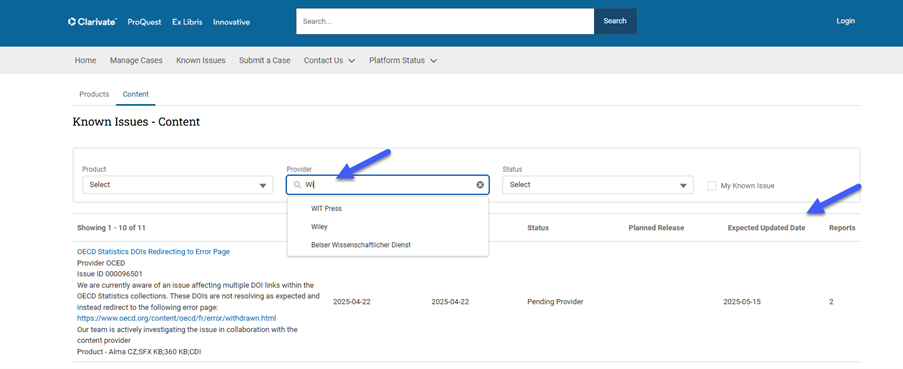The height and width of the screenshot is (369, 903).
Task: Click the blue Search button
Action: coord(615,21)
